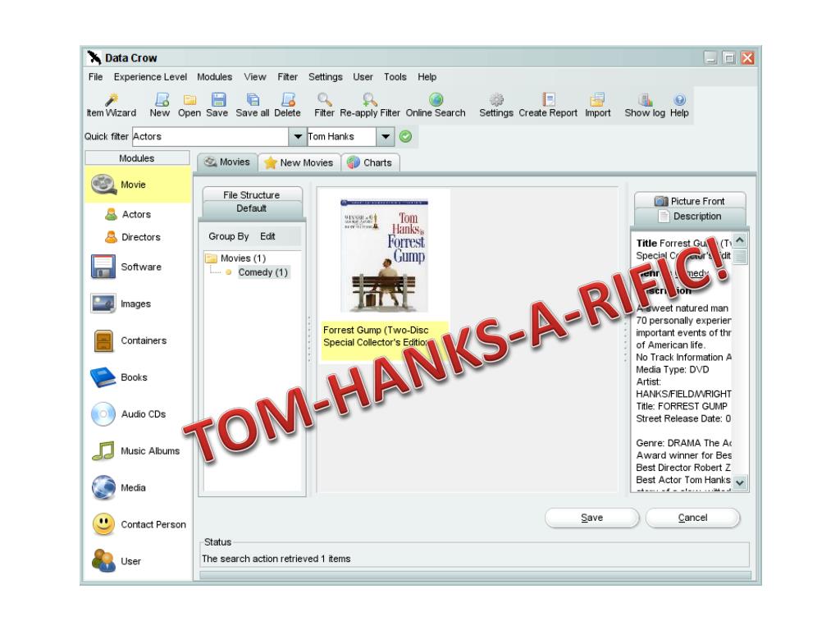Switch to the Movies tab
This screenshot has height=630, width=840.
click(x=227, y=162)
